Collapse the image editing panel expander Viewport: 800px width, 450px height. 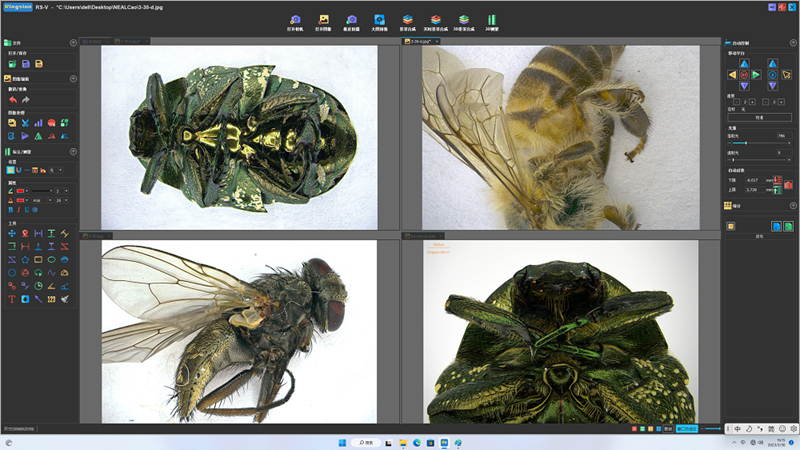[73, 79]
